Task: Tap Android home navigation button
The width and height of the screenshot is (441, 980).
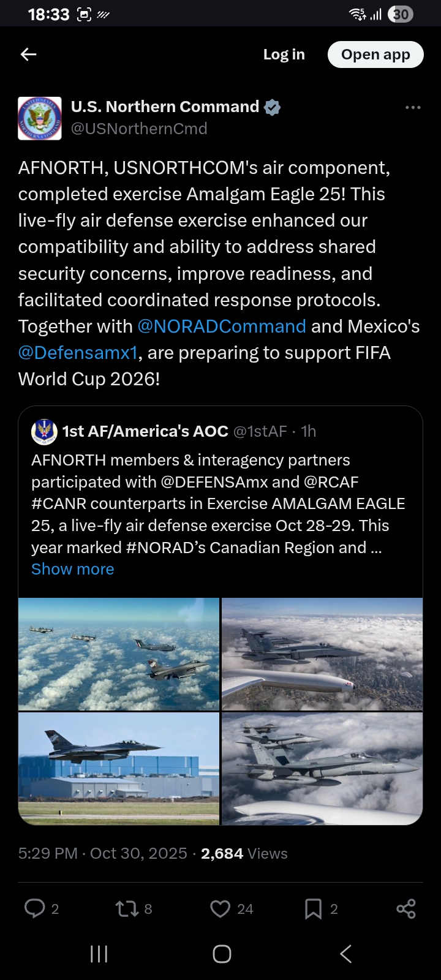Action: point(222,954)
